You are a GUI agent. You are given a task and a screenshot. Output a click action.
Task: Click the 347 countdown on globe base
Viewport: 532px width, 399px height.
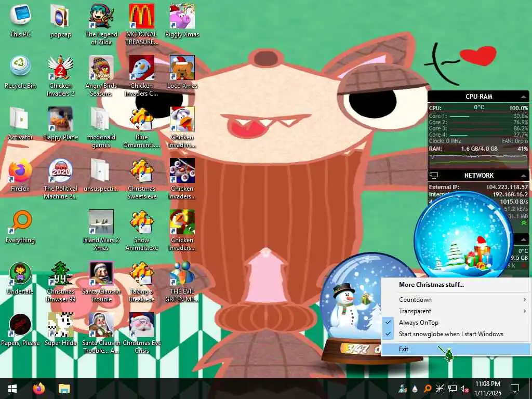click(x=361, y=349)
